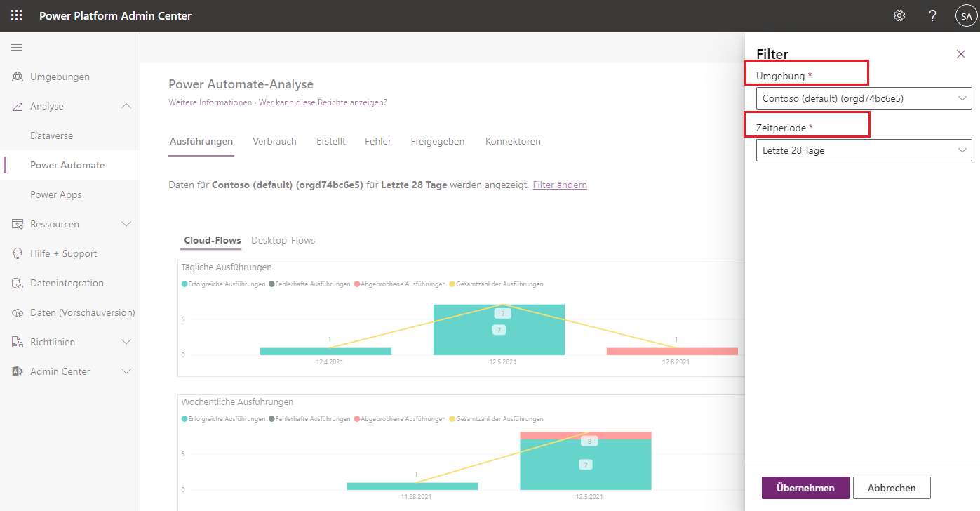Click the Daten (Vorschauversion) cloud icon
Screen dimensions: 980x511
18,312
